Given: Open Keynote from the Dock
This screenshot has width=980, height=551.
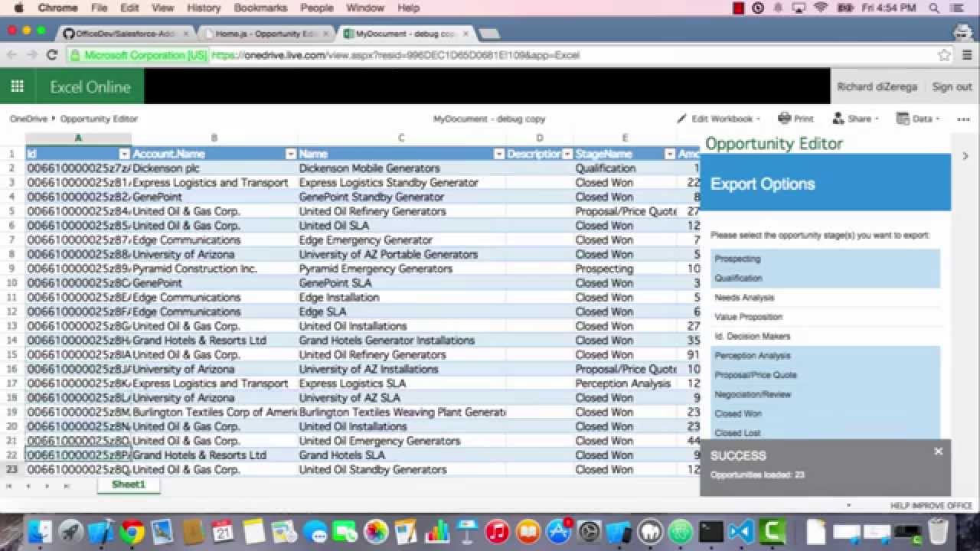Looking at the screenshot, I should (x=467, y=531).
